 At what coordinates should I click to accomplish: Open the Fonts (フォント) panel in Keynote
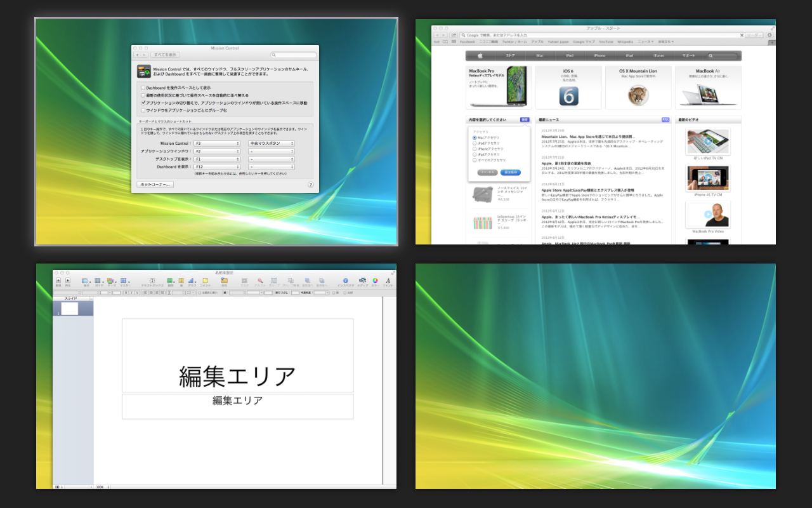(x=388, y=280)
